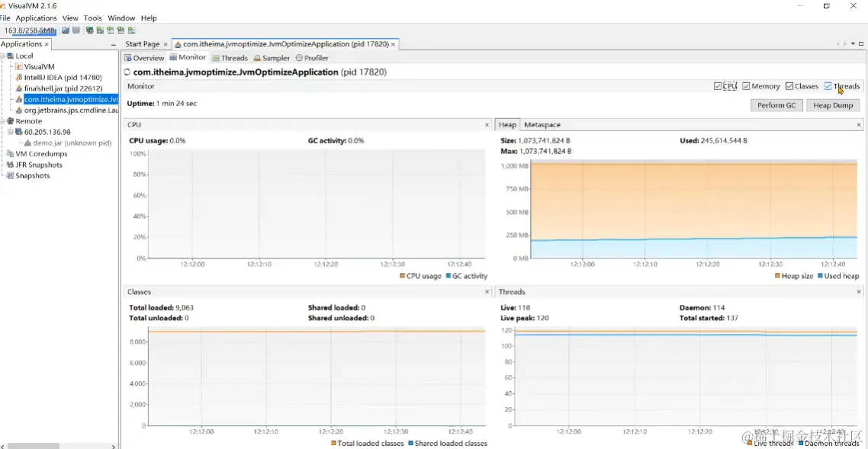Image resolution: width=868 pixels, height=449 pixels.
Task: Click the scroll tabs left arrow
Action: tap(839, 44)
